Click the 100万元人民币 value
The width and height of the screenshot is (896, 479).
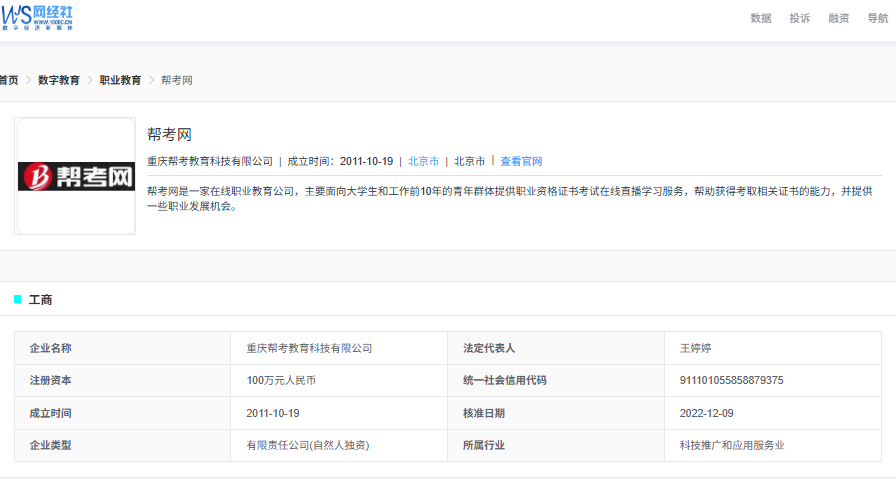point(281,380)
